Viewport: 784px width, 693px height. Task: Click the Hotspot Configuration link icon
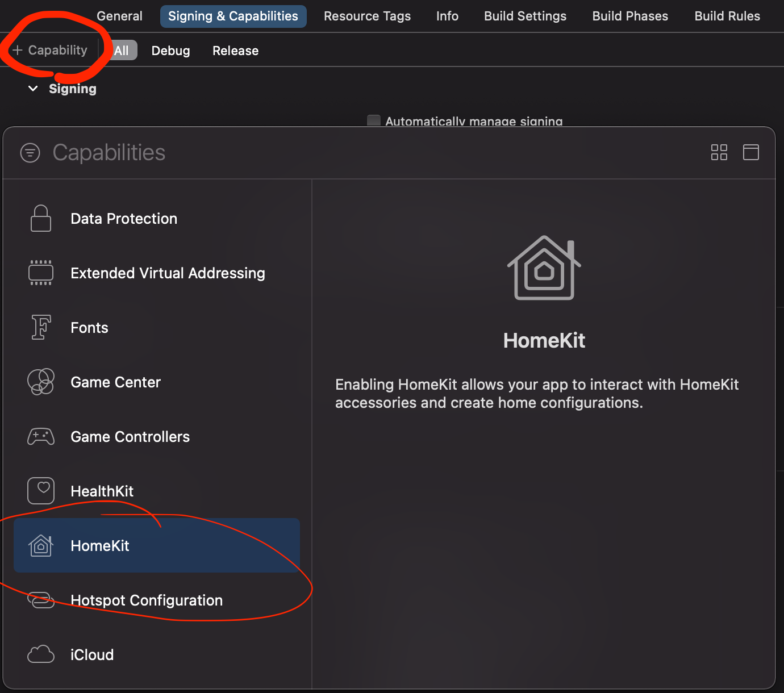tap(41, 600)
